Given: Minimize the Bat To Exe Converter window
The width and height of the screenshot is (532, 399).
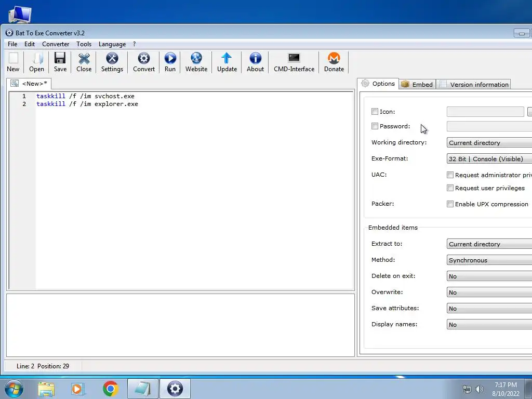Looking at the screenshot, I should coord(522,33).
